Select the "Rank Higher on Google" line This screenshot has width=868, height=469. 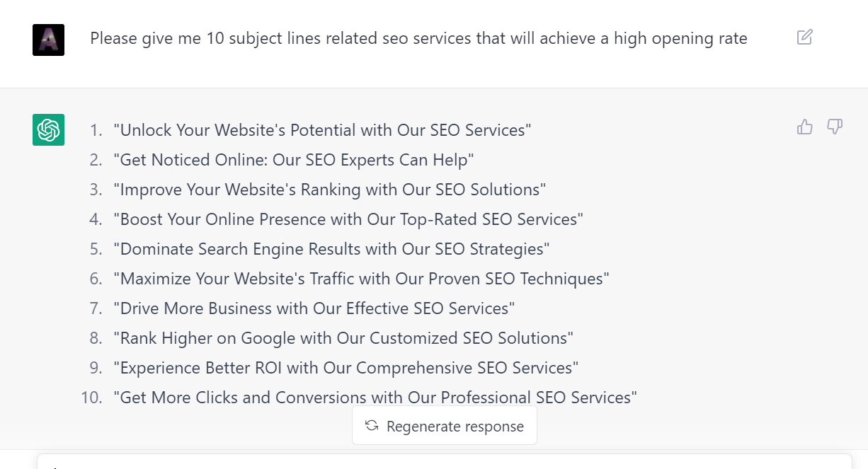(343, 338)
